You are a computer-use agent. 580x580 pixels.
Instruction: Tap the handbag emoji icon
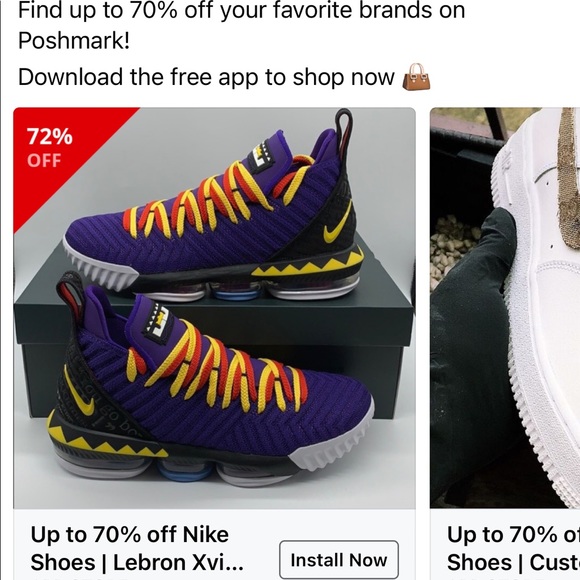pos(416,77)
